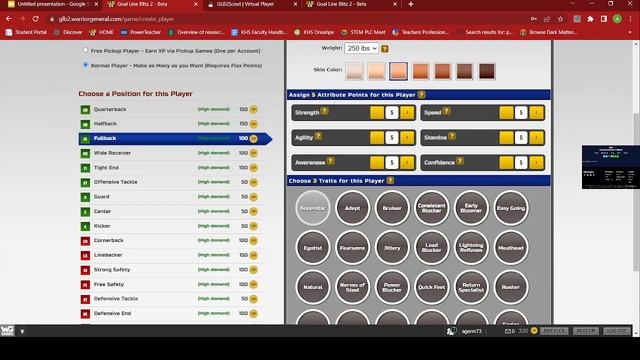The width and height of the screenshot is (640, 360).
Task: Pick the second skin color swatch
Action: (376, 71)
